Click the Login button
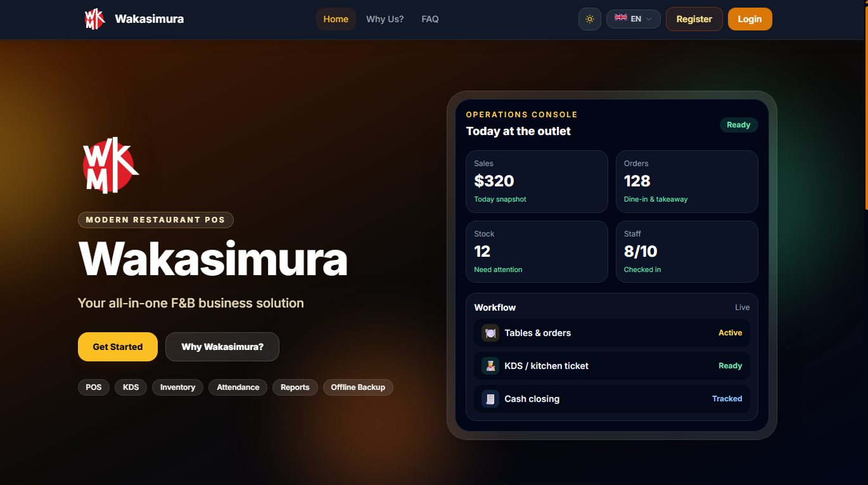868x485 pixels. [750, 19]
